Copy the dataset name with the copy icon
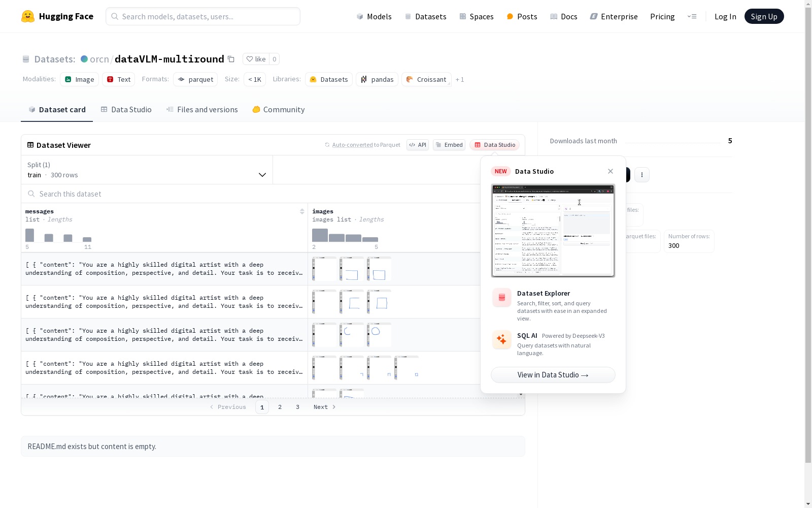812x508 pixels. tap(231, 59)
